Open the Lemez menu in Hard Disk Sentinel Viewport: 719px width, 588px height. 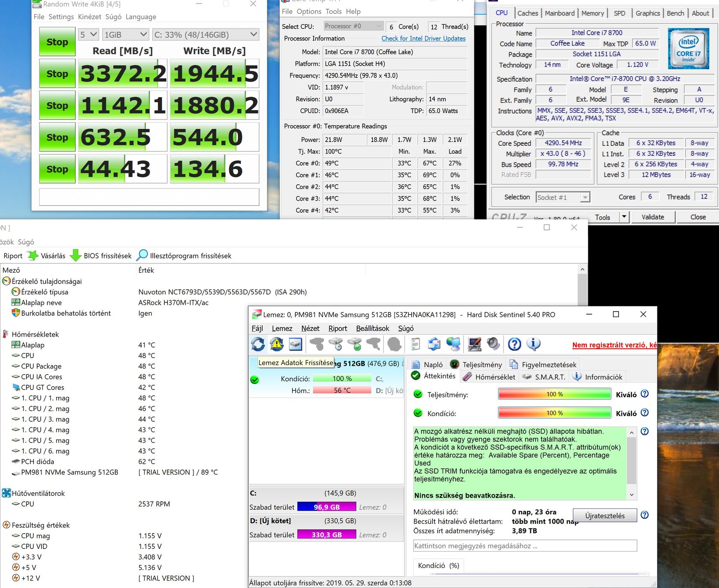282,328
